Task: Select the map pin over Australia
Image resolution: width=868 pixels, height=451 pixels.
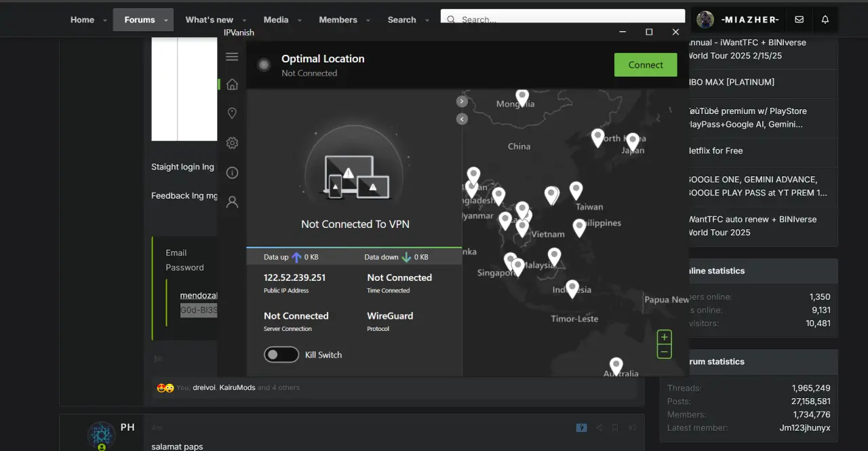Action: pos(616,366)
